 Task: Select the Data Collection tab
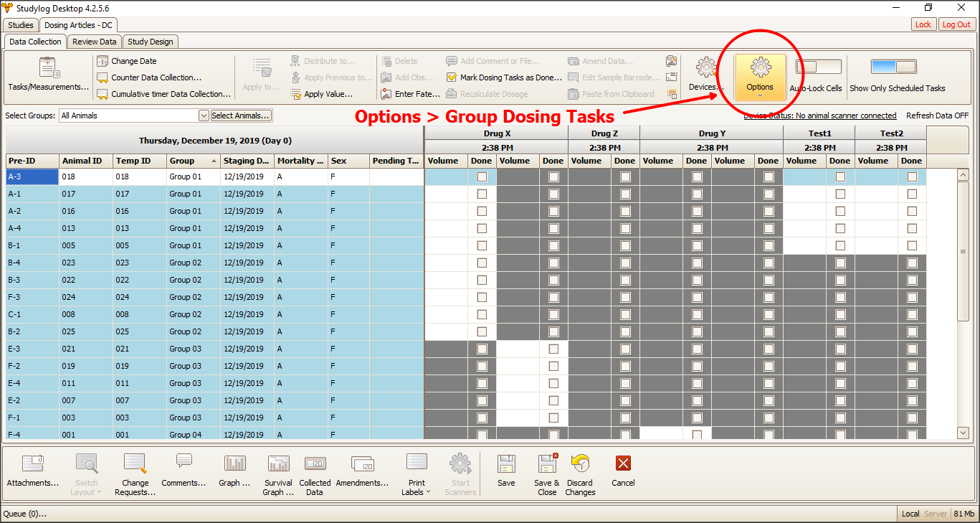pos(35,42)
